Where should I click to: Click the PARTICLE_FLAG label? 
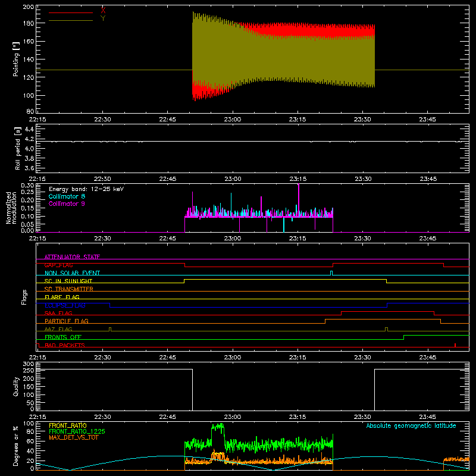[x=67, y=321]
